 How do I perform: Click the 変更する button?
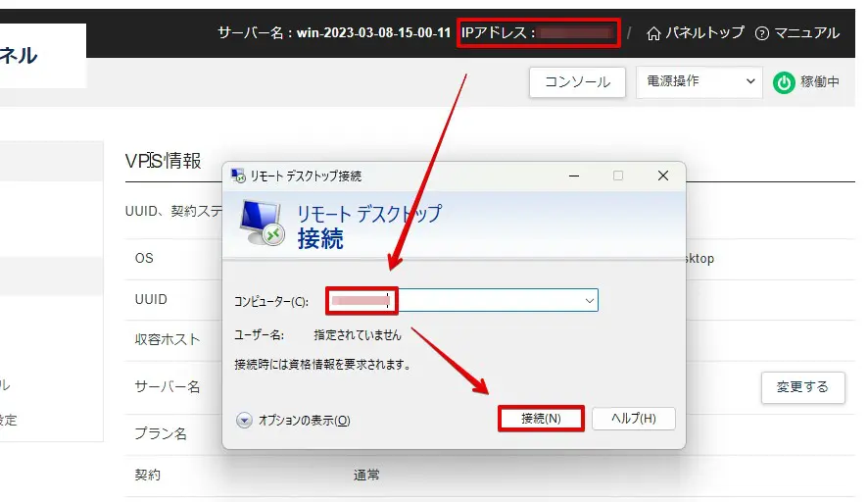click(x=802, y=387)
